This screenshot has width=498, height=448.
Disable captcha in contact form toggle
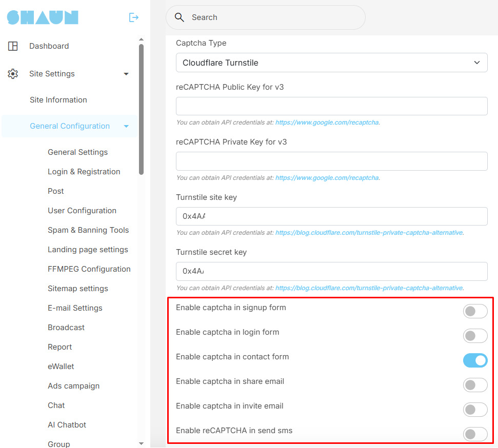click(x=475, y=360)
